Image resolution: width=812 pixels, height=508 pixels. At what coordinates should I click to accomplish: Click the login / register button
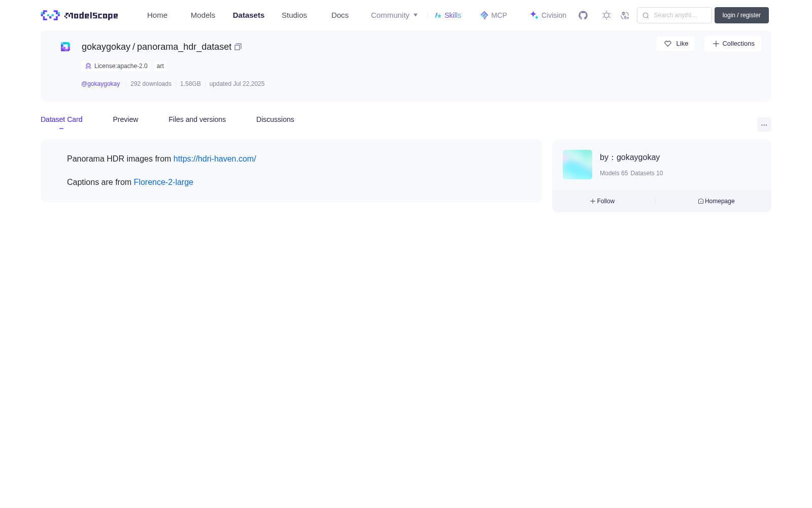point(741,15)
